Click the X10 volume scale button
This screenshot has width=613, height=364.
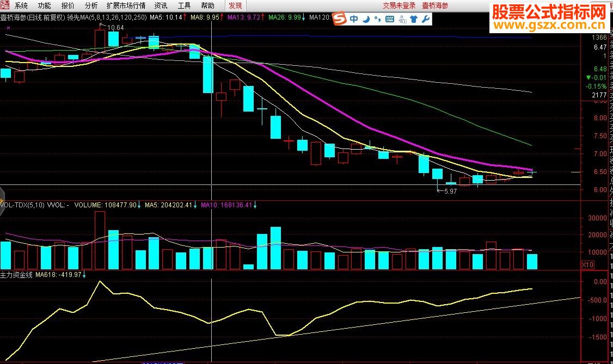coord(587,265)
